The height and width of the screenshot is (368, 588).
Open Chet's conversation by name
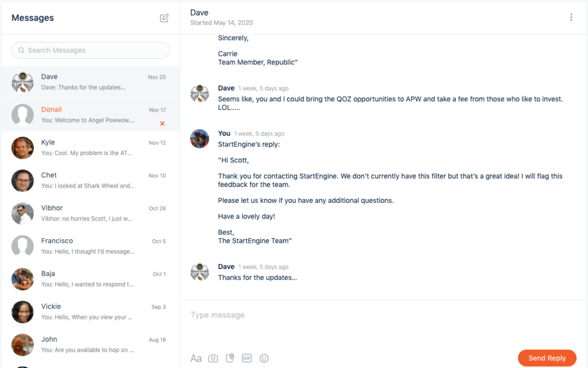click(x=49, y=175)
